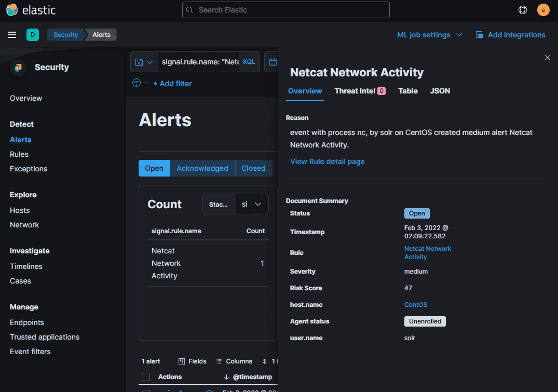Close the alert details flyout
Screen dimensions: 558x392
tap(547, 58)
